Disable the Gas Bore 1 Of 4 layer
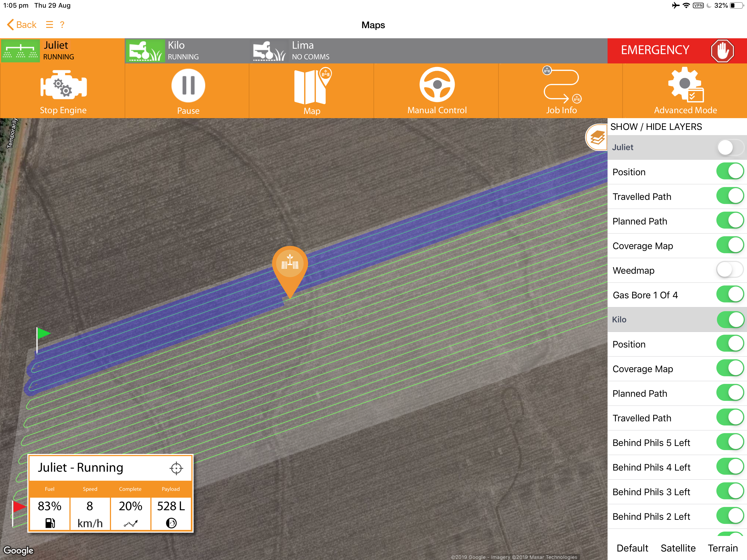 point(730,295)
